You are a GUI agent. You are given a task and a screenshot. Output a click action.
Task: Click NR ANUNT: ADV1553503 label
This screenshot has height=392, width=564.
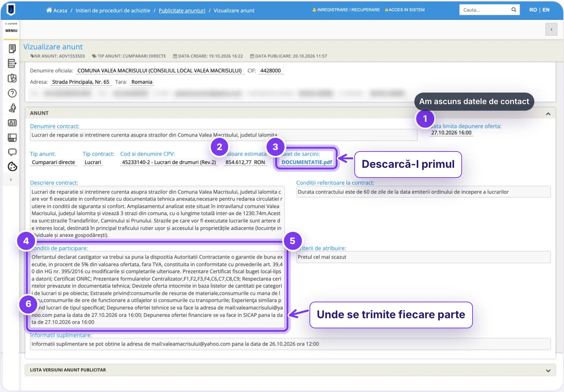tap(58, 56)
